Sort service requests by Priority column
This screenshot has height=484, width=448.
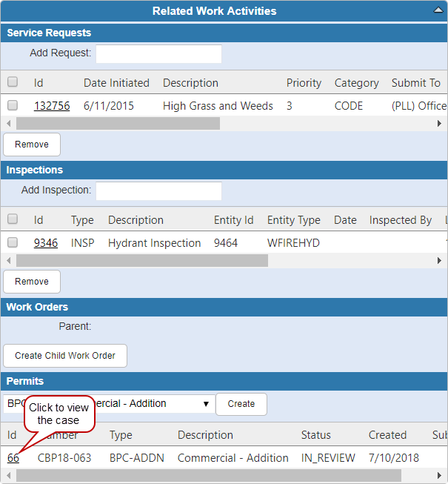pos(304,83)
